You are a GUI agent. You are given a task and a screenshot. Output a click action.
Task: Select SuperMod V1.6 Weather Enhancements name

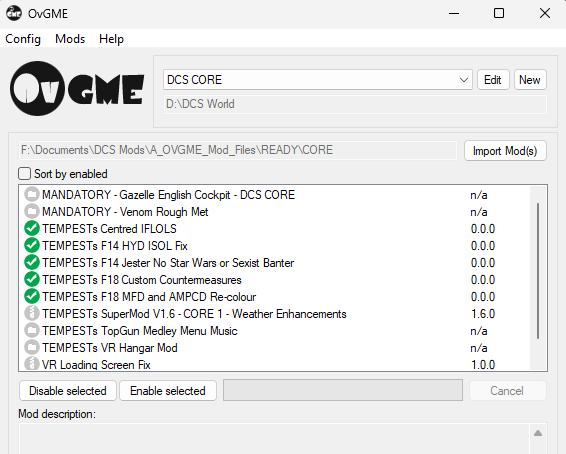pyautogui.click(x=194, y=314)
